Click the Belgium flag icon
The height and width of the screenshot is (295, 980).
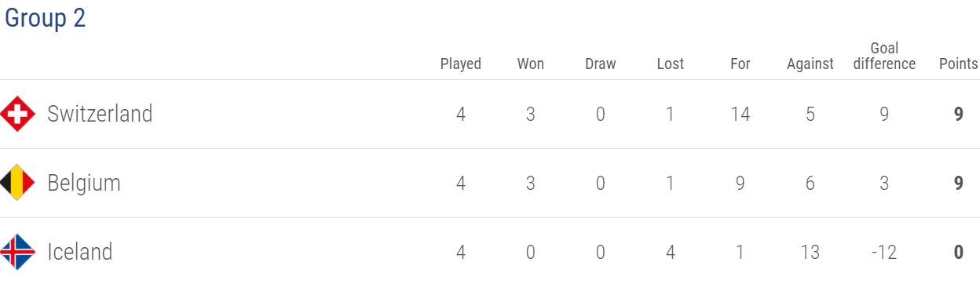(17, 184)
